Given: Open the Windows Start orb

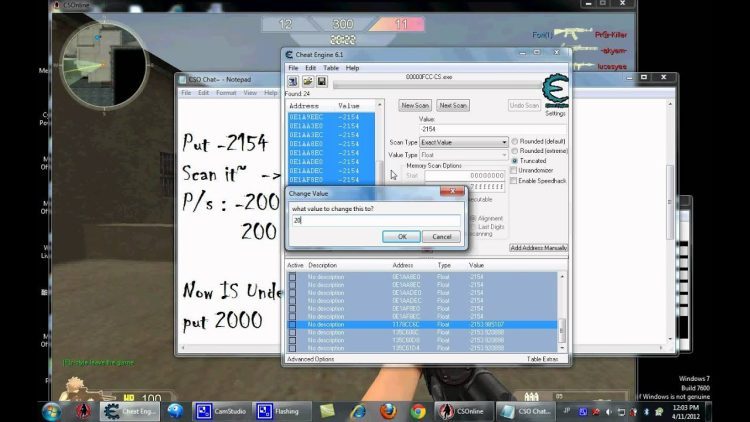Looking at the screenshot, I should click(51, 411).
